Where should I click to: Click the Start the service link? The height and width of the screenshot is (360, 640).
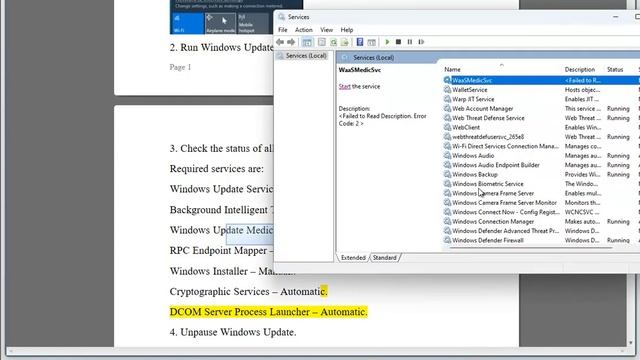[x=344, y=87]
